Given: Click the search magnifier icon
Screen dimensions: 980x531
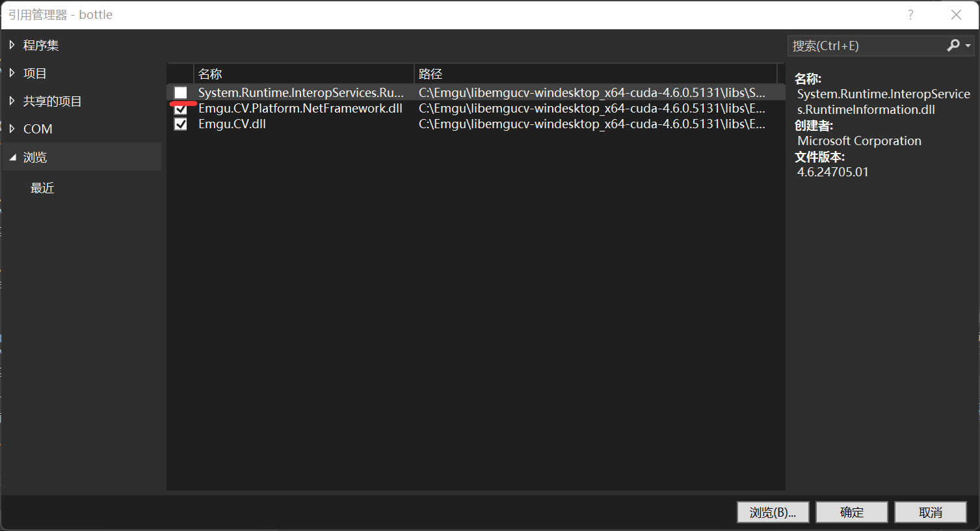Looking at the screenshot, I should coord(953,46).
